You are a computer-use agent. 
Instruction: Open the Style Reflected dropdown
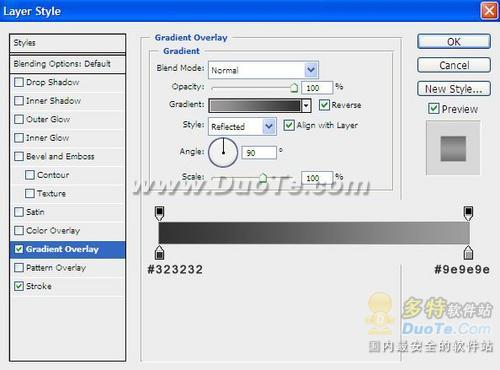tap(242, 126)
